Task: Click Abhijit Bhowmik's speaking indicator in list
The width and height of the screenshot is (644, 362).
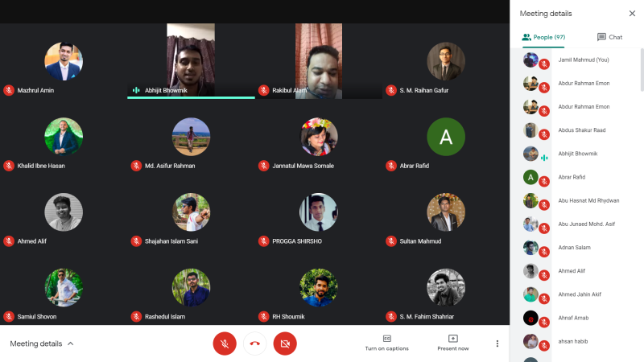Action: point(544,158)
